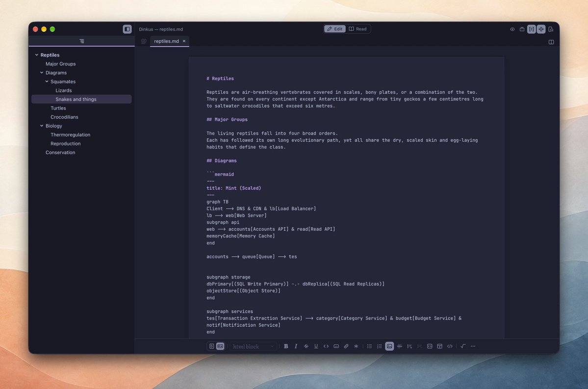Toggle bold formatting in the bottom toolbar
The width and height of the screenshot is (588, 389).
(286, 346)
